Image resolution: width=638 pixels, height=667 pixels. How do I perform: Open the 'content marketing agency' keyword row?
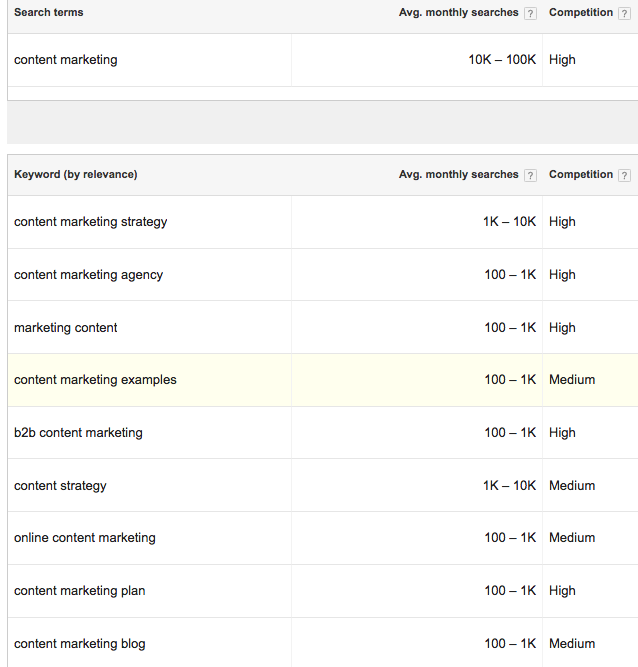point(89,275)
